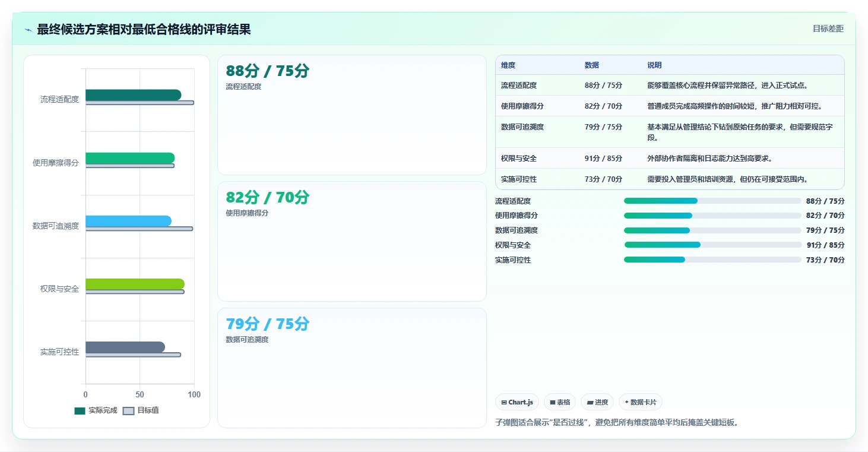Screen dimensions: 868x452
Task: Click the gray target bar under 流程适配度
Action: coord(140,103)
